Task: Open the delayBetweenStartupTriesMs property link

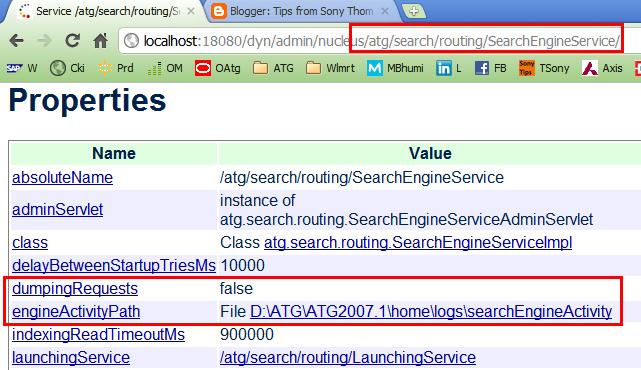Action: coord(114,265)
